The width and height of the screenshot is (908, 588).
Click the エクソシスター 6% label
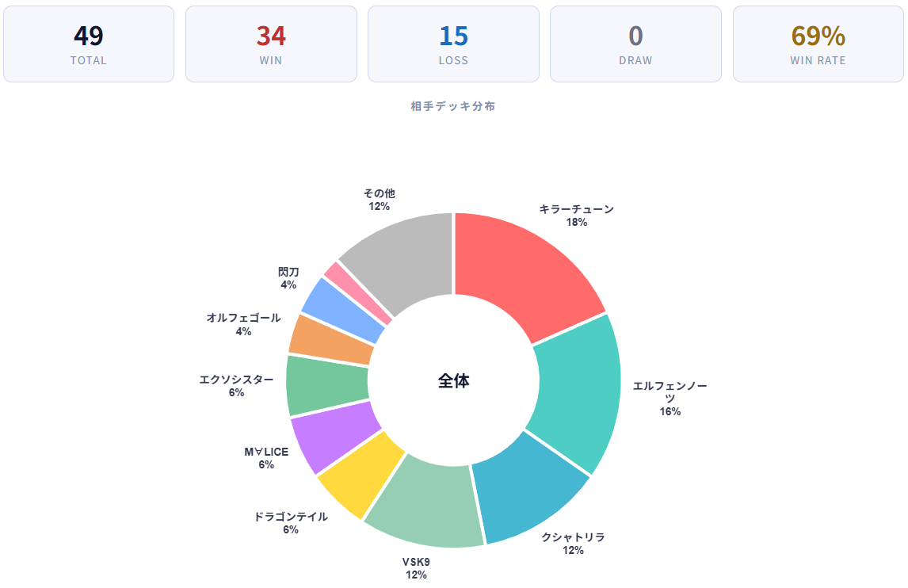click(236, 386)
